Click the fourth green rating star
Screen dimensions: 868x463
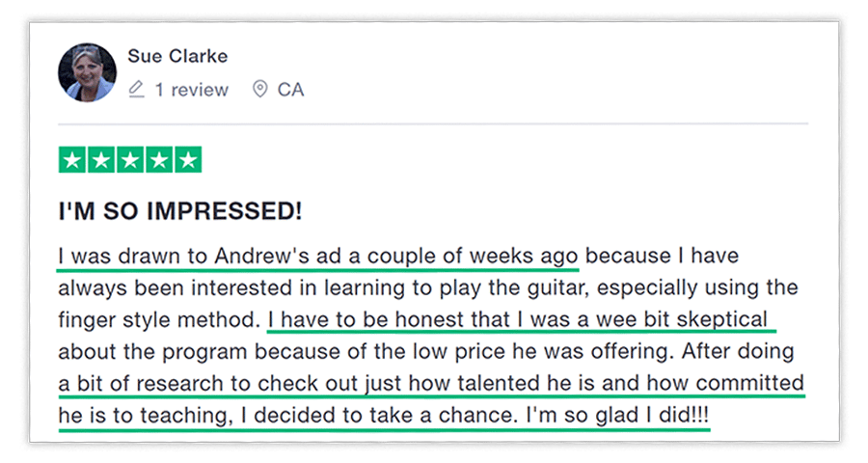159,159
